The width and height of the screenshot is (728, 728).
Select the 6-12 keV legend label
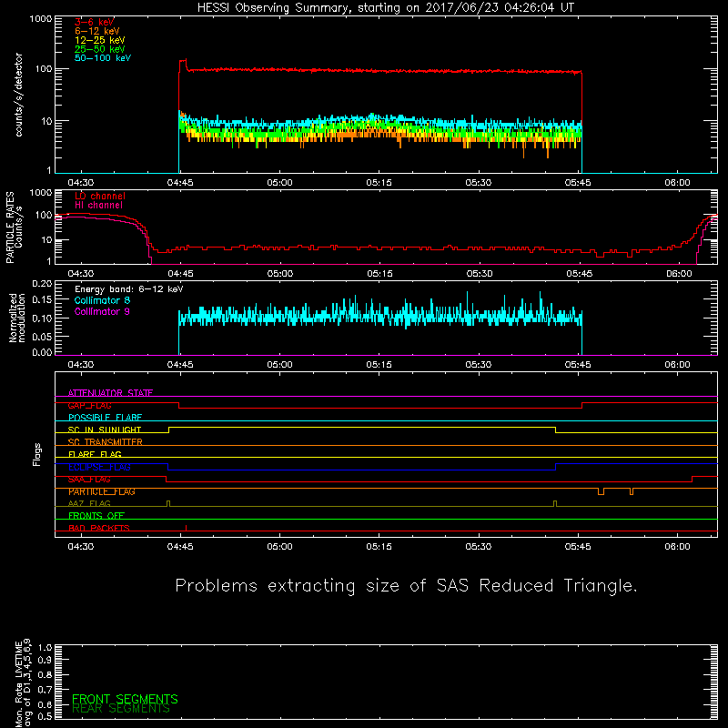(97, 31)
